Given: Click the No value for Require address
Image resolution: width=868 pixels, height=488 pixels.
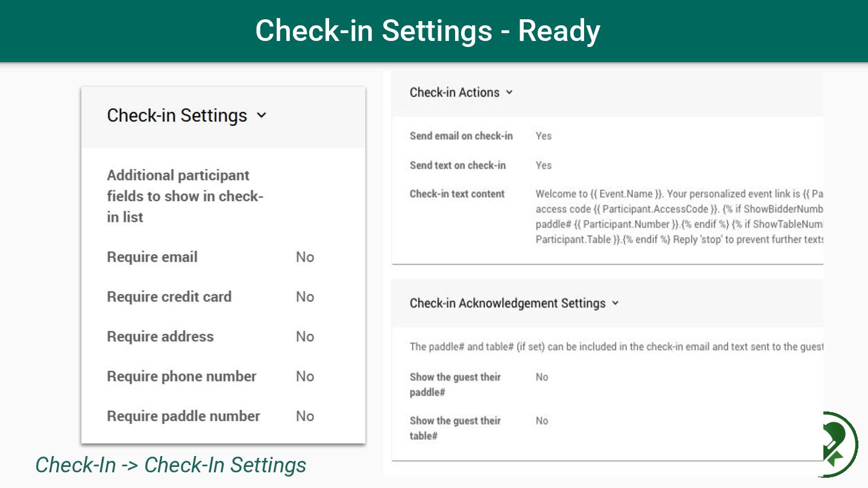Looking at the screenshot, I should coord(305,337).
